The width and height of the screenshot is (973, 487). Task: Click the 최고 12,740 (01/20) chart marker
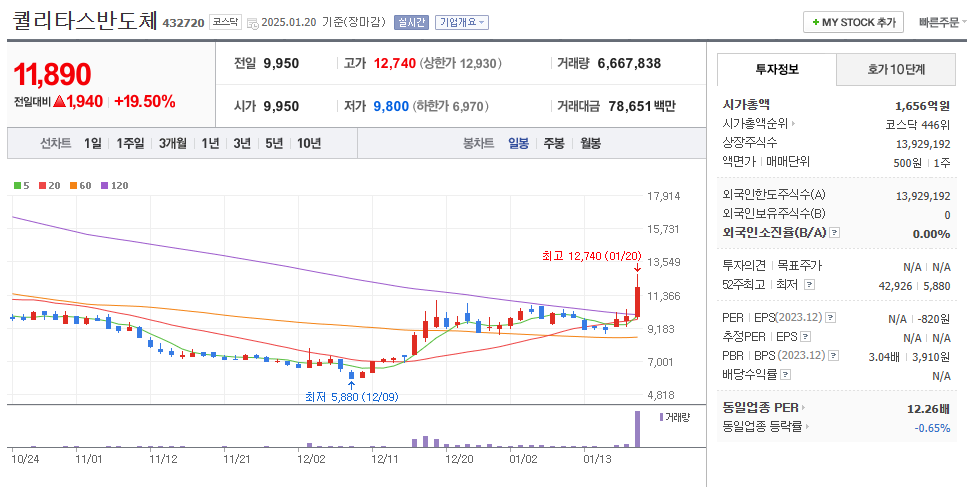click(591, 256)
